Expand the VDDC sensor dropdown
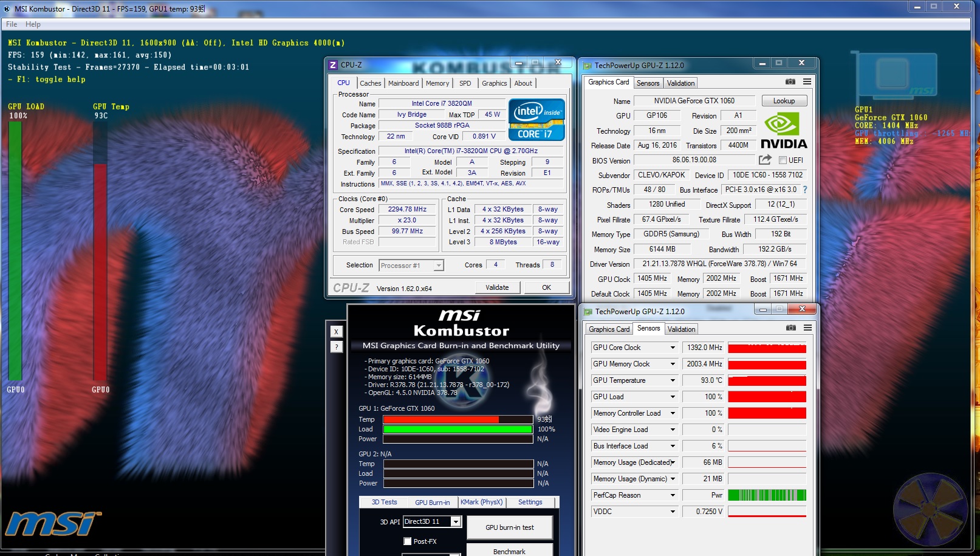Screen dimensions: 980x556 coord(673,512)
